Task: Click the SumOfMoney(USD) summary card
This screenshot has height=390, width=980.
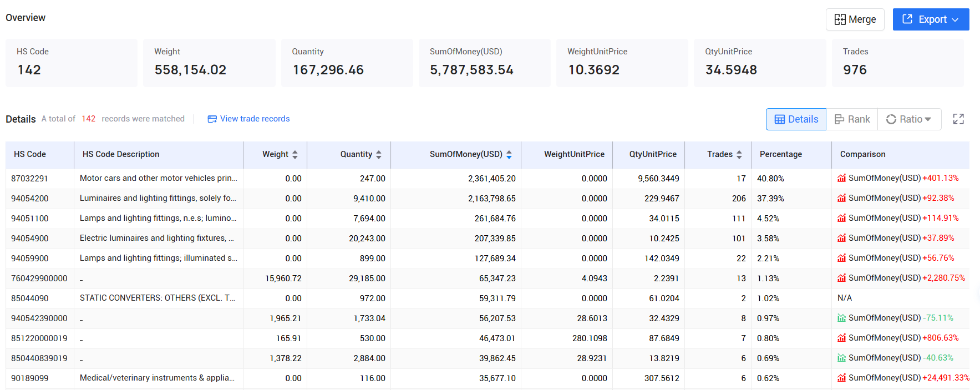Action: pyautogui.click(x=485, y=63)
